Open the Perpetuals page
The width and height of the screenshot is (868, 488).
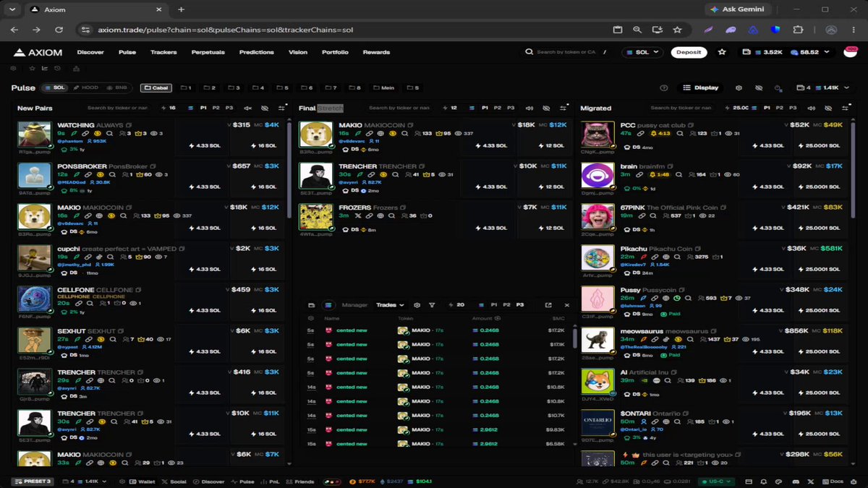point(208,52)
